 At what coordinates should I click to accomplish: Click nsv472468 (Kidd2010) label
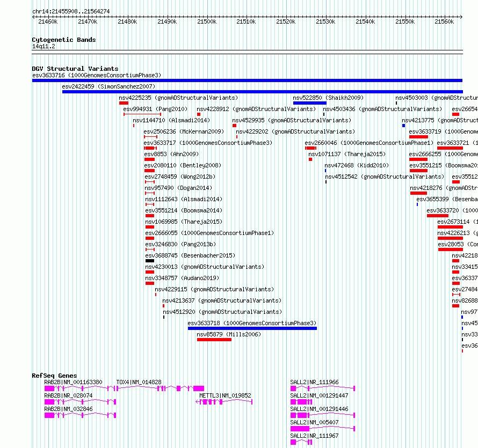click(357, 165)
